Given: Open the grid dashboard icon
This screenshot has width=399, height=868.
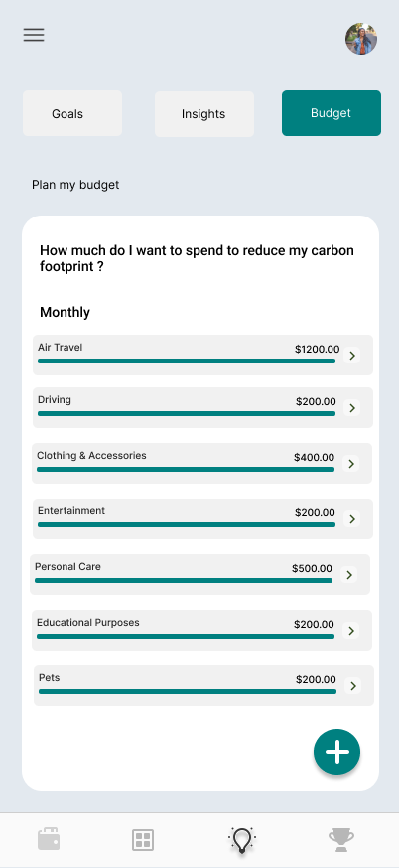Looking at the screenshot, I should click(x=143, y=840).
